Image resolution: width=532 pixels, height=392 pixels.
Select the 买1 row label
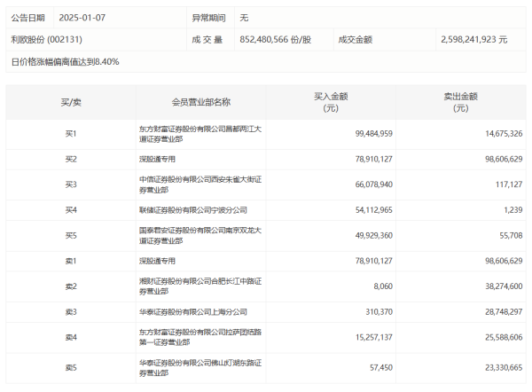coord(71,134)
